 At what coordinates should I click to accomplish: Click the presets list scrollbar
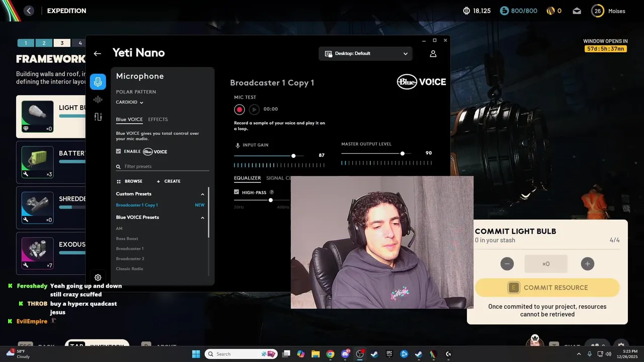click(209, 212)
